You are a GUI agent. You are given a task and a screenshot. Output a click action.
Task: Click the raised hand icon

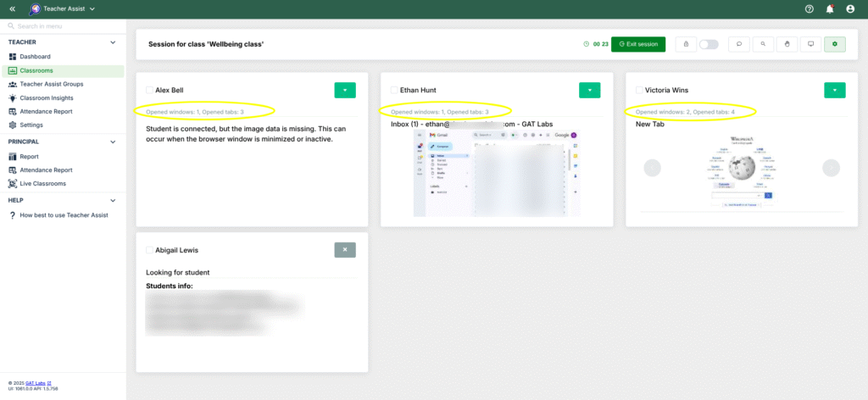point(787,44)
